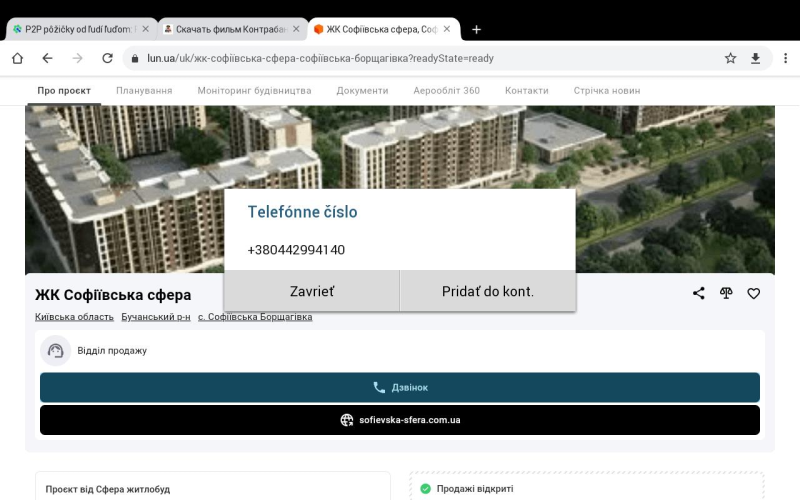Close the P2P půjčky tab

[x=146, y=29]
